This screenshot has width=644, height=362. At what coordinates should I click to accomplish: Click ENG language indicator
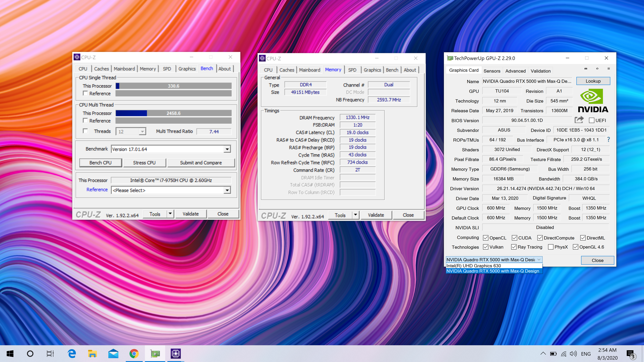586,354
